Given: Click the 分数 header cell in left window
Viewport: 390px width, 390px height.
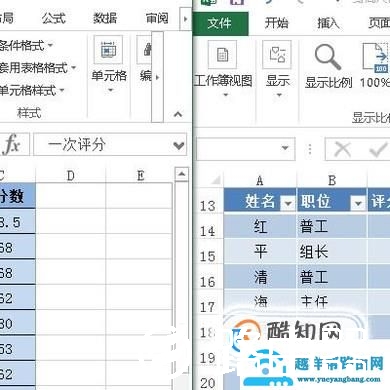Looking at the screenshot, I should pos(17,196).
